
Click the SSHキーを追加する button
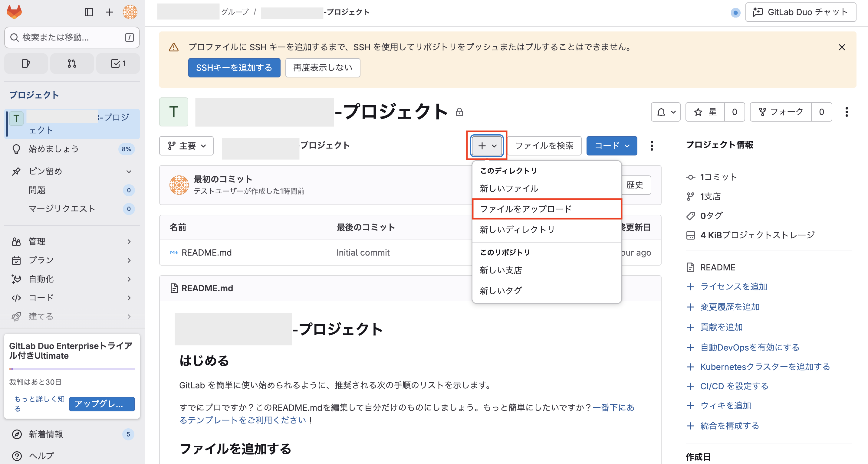[x=234, y=68]
